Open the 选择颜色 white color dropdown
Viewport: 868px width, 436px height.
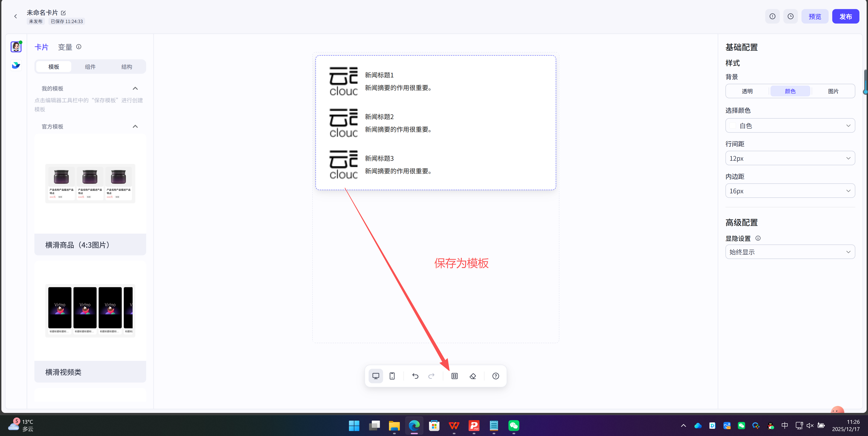coord(790,125)
